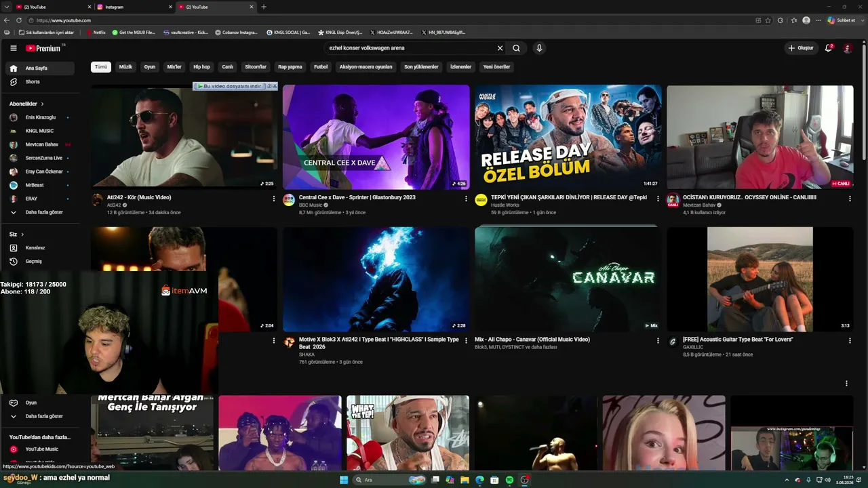Open the Hustle Works channel avatar
Image resolution: width=868 pixels, height=488 pixels.
pyautogui.click(x=481, y=200)
